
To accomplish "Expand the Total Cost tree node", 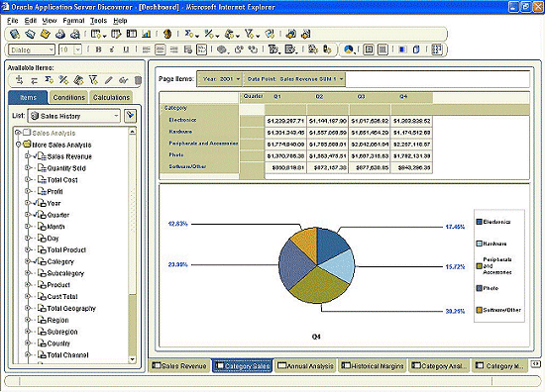I will point(28,179).
